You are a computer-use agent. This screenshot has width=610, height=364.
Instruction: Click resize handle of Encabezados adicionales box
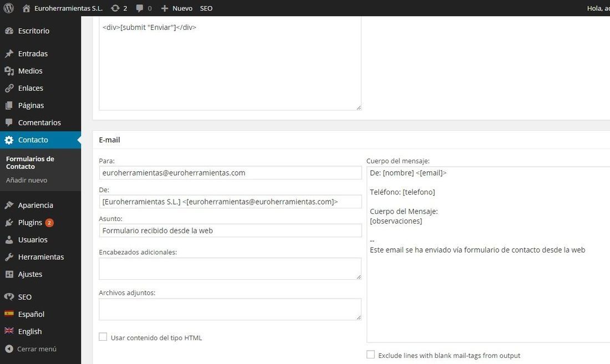click(359, 277)
